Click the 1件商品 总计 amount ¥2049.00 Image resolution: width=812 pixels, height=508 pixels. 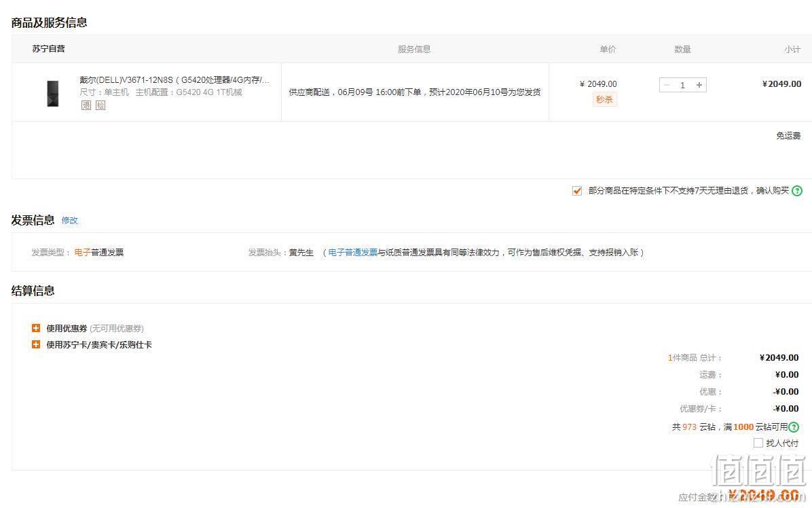click(779, 357)
